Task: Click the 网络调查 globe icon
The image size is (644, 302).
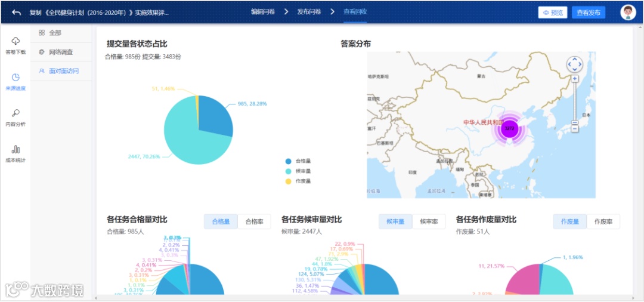Action: point(42,52)
